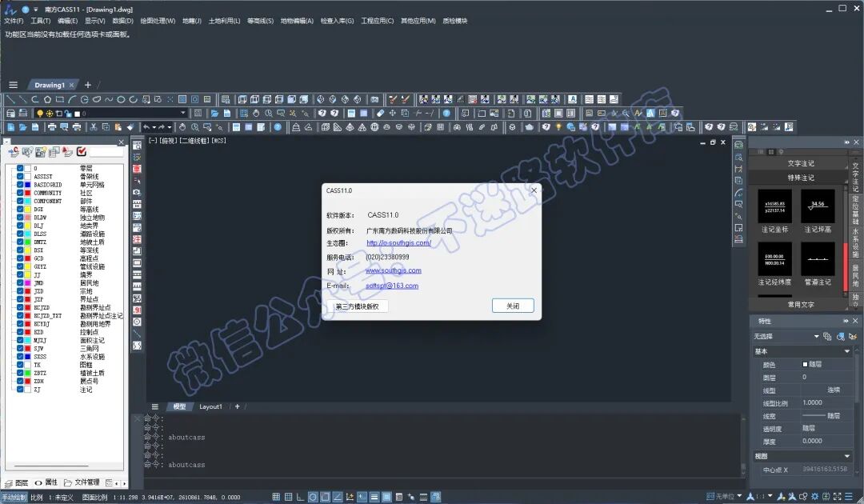Click the pyramid 3D solid icon
The width and height of the screenshot is (864, 504).
tap(350, 127)
